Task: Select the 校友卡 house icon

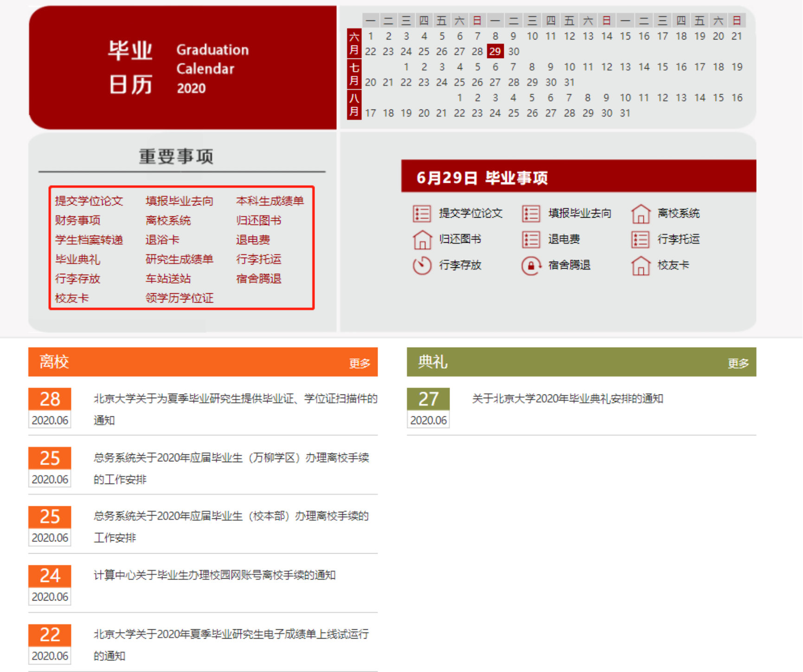Action: coord(641,265)
